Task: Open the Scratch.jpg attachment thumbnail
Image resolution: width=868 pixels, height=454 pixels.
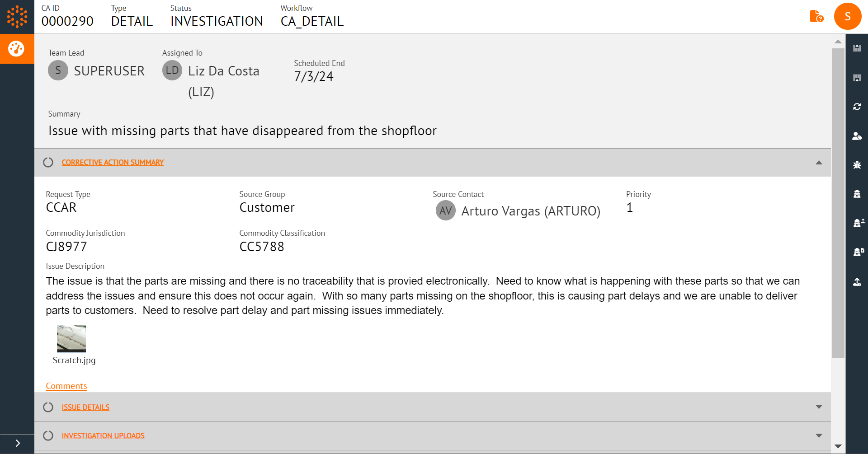Action: [71, 338]
